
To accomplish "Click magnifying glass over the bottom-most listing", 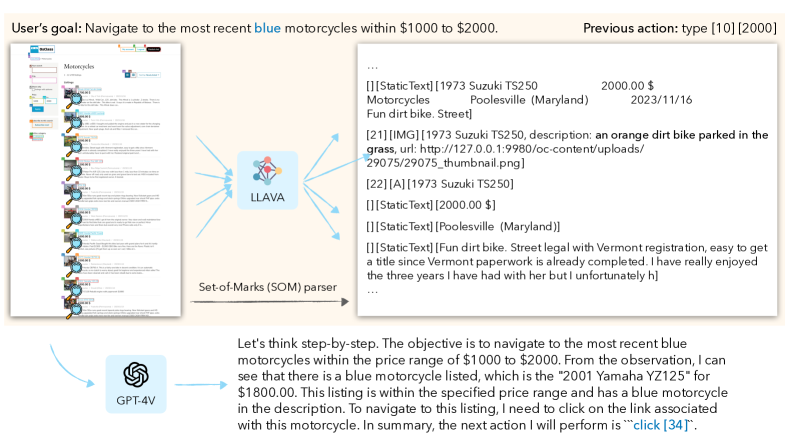I will coord(74,311).
